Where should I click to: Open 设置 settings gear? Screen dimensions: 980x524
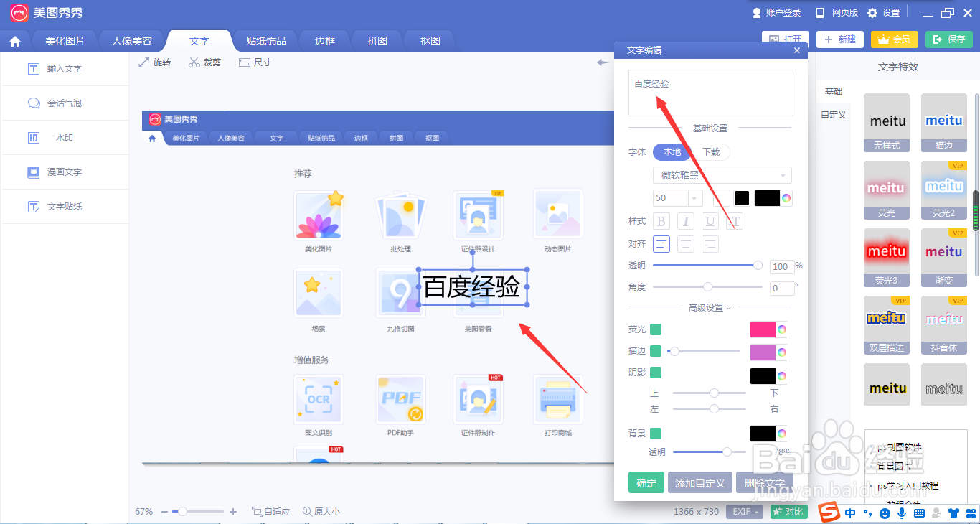(x=883, y=13)
